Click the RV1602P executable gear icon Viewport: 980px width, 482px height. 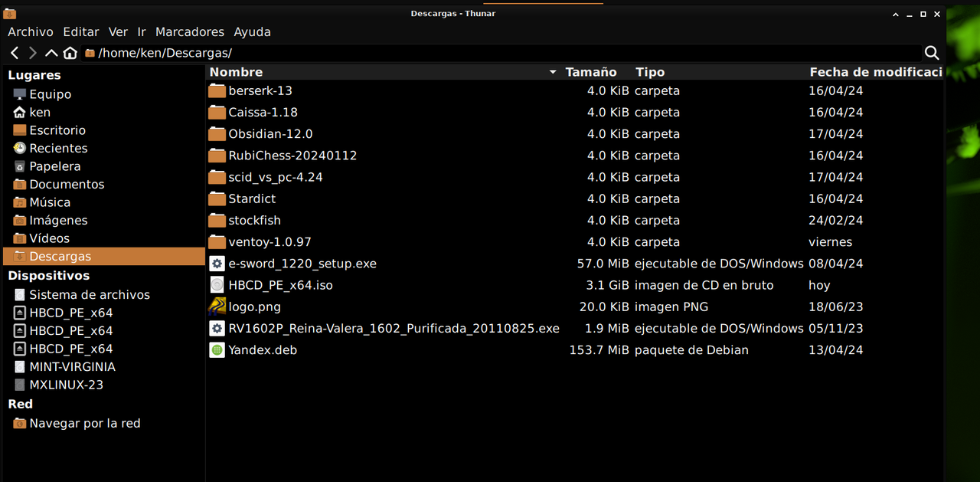217,328
